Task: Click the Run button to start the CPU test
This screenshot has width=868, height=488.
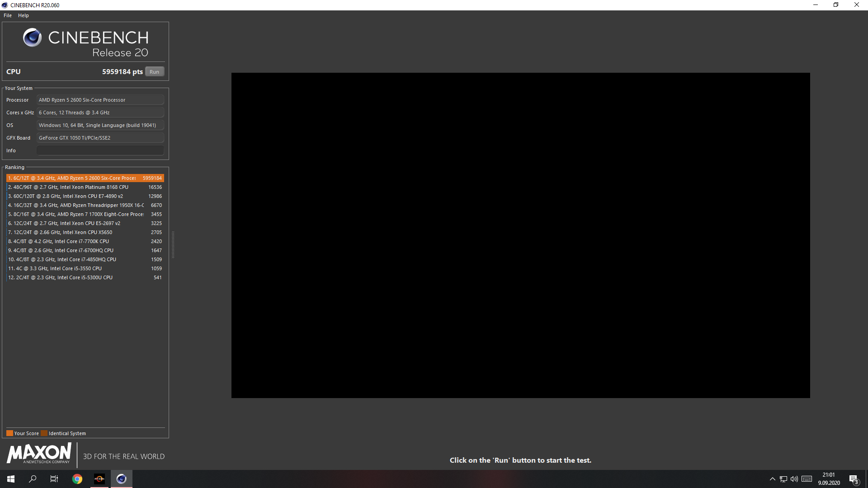Action: (154, 71)
